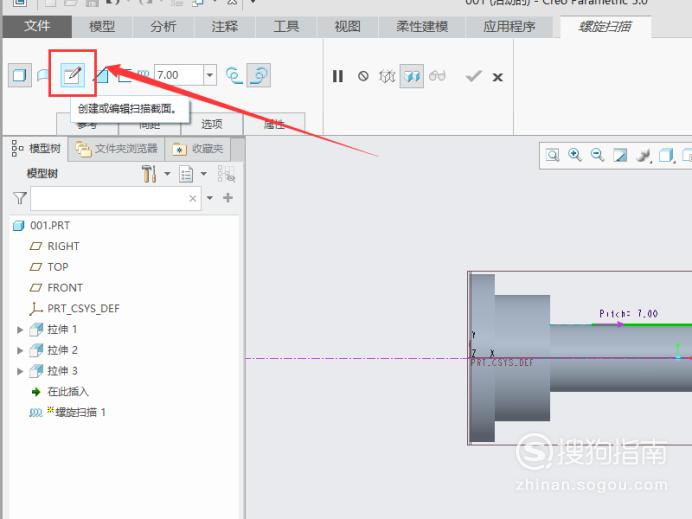
Task: Pause the helical sweep tool
Action: (x=338, y=76)
